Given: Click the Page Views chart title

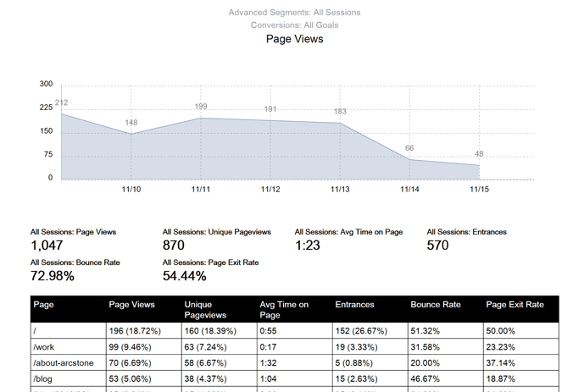Looking at the screenshot, I should [294, 39].
